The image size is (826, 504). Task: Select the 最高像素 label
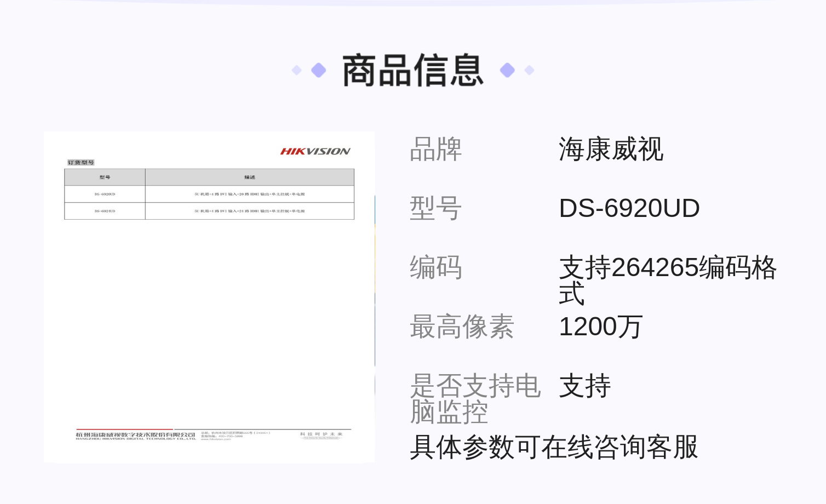click(x=462, y=327)
